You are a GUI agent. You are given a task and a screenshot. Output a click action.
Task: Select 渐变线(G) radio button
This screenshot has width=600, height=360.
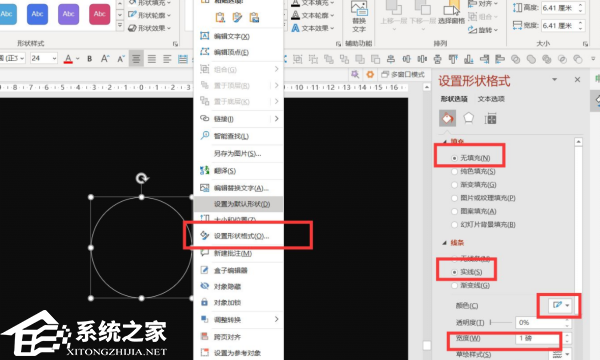point(455,285)
